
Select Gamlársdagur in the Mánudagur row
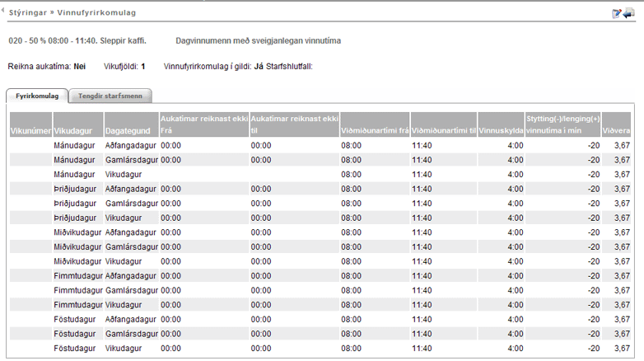pyautogui.click(x=132, y=160)
